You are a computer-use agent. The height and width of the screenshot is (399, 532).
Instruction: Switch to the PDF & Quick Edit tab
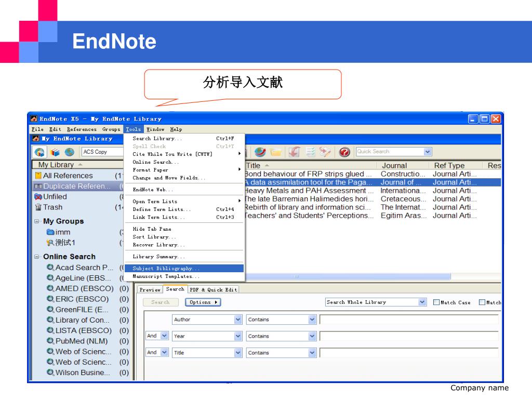click(213, 290)
